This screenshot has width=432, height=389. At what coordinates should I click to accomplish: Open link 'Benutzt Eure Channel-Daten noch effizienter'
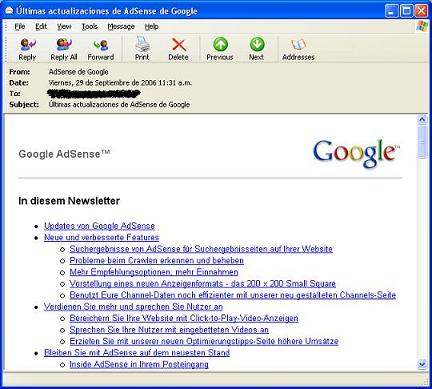point(233,295)
